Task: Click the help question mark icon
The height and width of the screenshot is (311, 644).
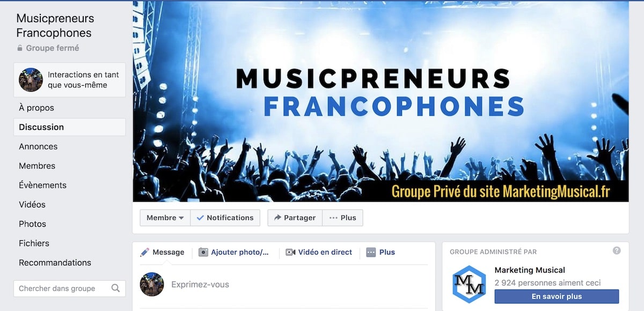Action: tap(617, 250)
